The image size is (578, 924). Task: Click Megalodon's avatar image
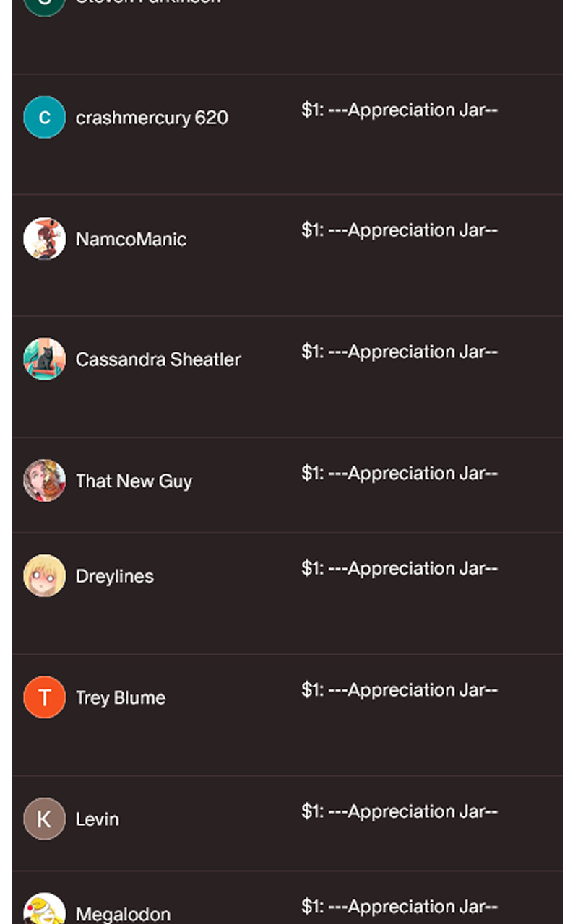pyautogui.click(x=44, y=911)
